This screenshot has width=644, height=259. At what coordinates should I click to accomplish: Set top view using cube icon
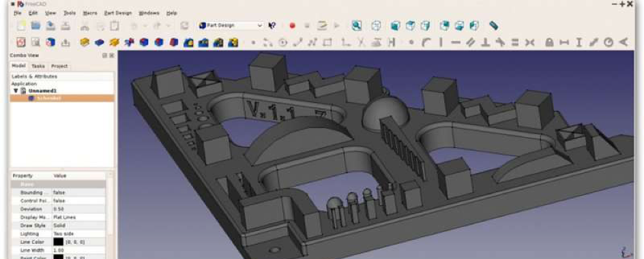click(x=410, y=25)
